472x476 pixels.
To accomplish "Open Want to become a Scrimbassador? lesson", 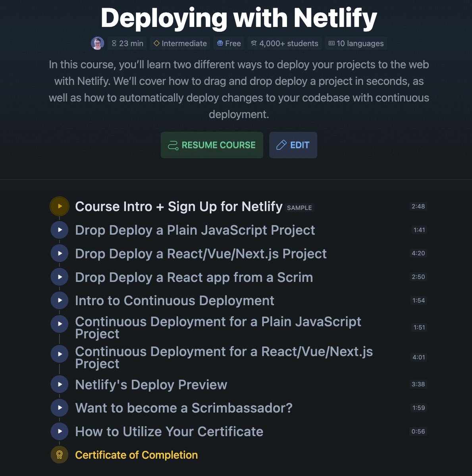I will 184,408.
